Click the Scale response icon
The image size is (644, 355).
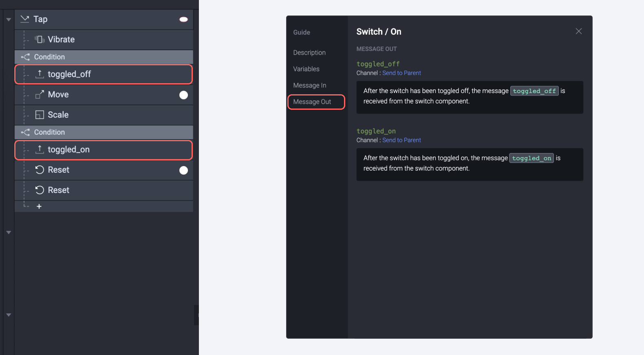[40, 115]
